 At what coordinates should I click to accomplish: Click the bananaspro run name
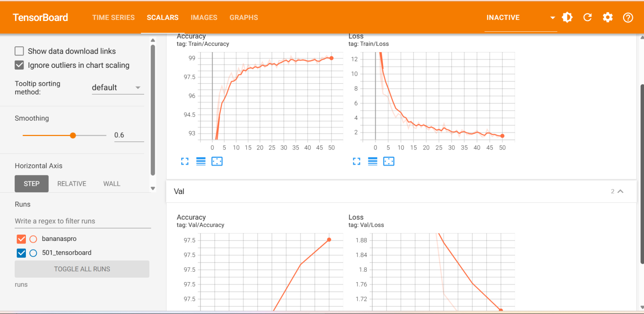pos(59,239)
